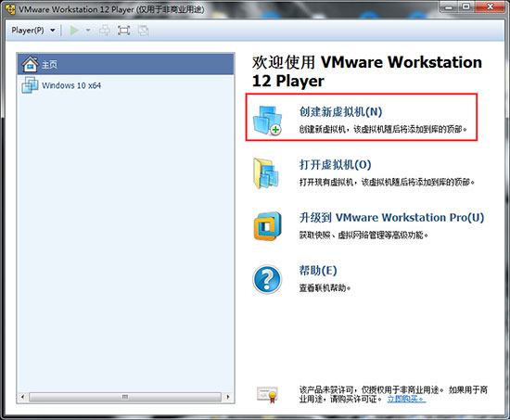
Task: Click the home house icon
Action: pos(30,64)
